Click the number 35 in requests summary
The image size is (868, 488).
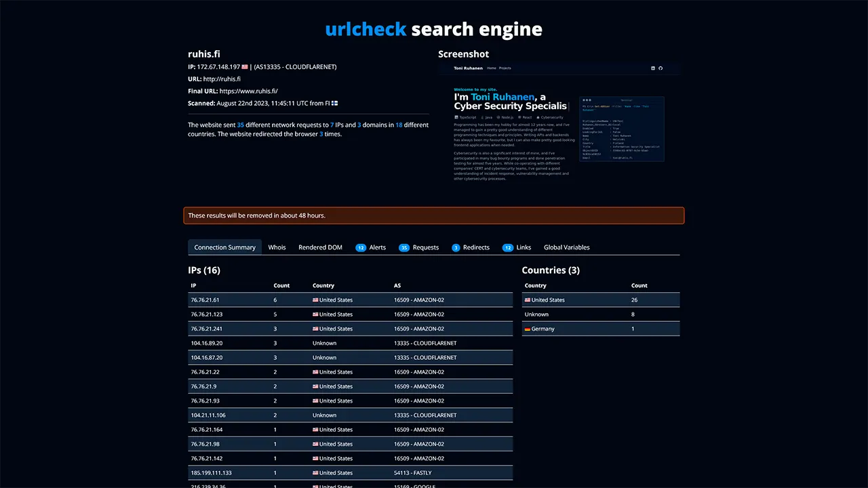click(x=241, y=125)
